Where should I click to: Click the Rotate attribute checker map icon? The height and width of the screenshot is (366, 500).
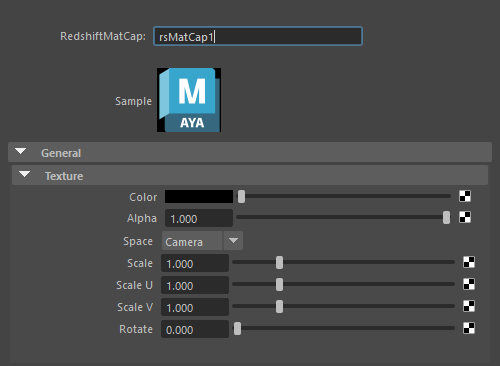(x=469, y=328)
